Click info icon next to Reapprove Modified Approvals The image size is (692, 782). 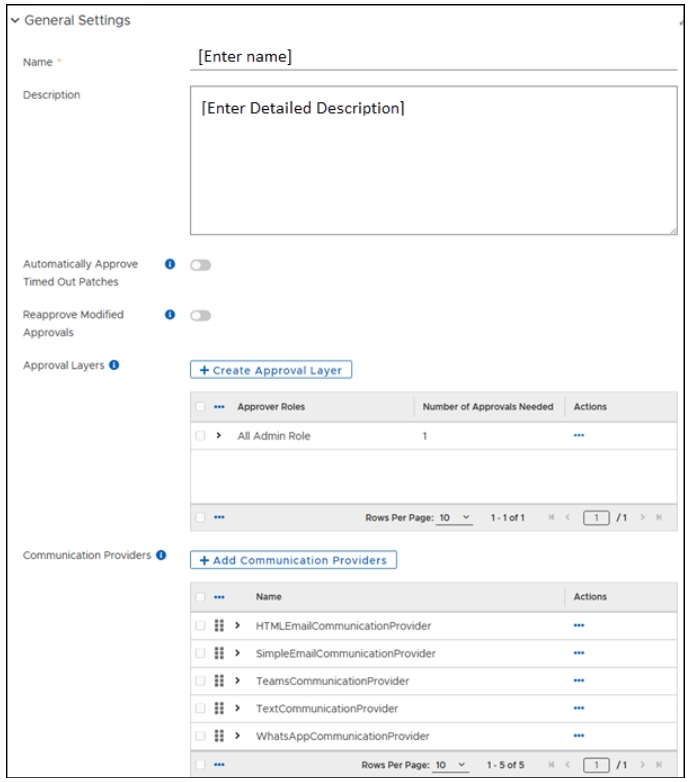click(169, 315)
